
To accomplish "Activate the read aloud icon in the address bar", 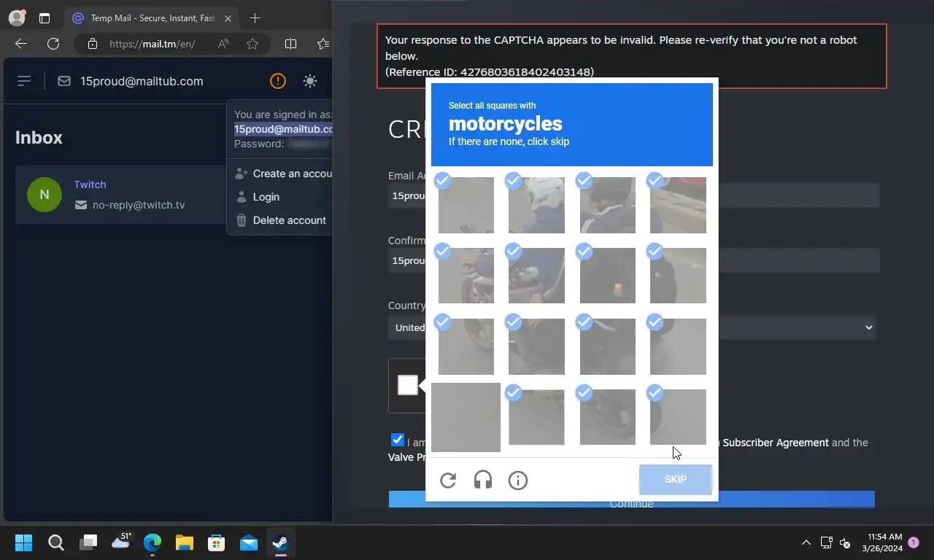I will (224, 44).
